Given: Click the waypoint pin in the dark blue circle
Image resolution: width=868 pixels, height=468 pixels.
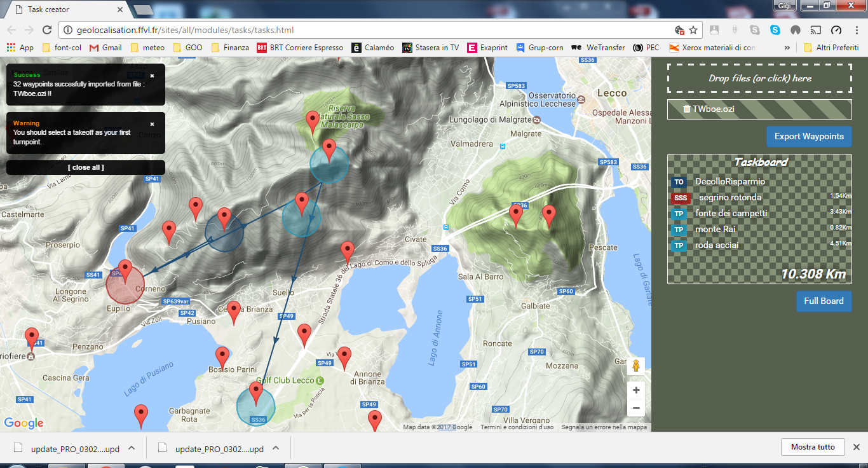Looking at the screenshot, I should (224, 219).
